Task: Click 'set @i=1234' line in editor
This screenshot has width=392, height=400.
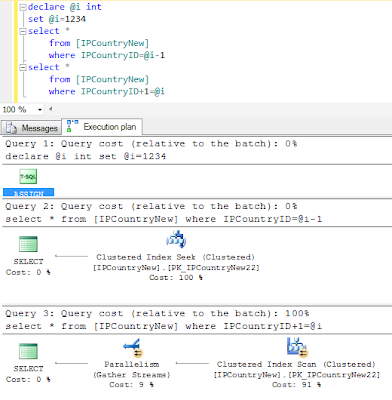Action: 57,19
